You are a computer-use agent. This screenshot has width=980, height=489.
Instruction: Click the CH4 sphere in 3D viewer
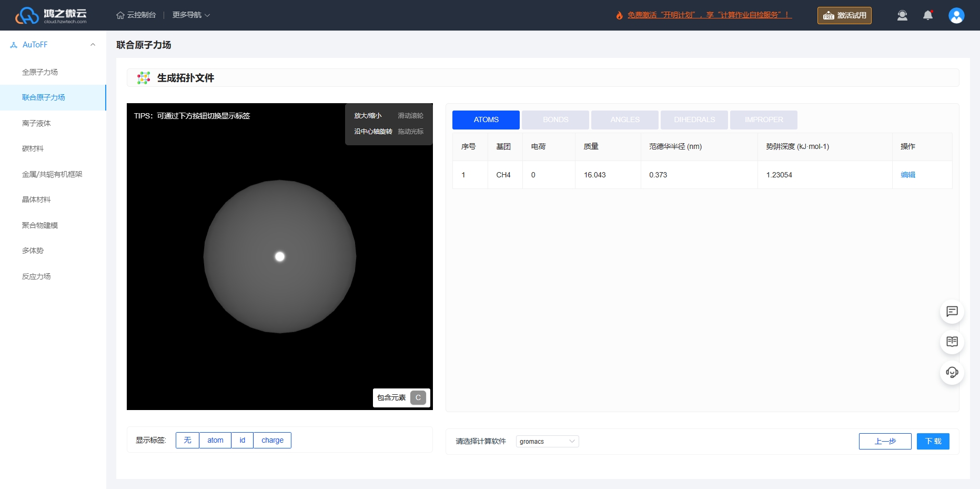[x=280, y=256]
